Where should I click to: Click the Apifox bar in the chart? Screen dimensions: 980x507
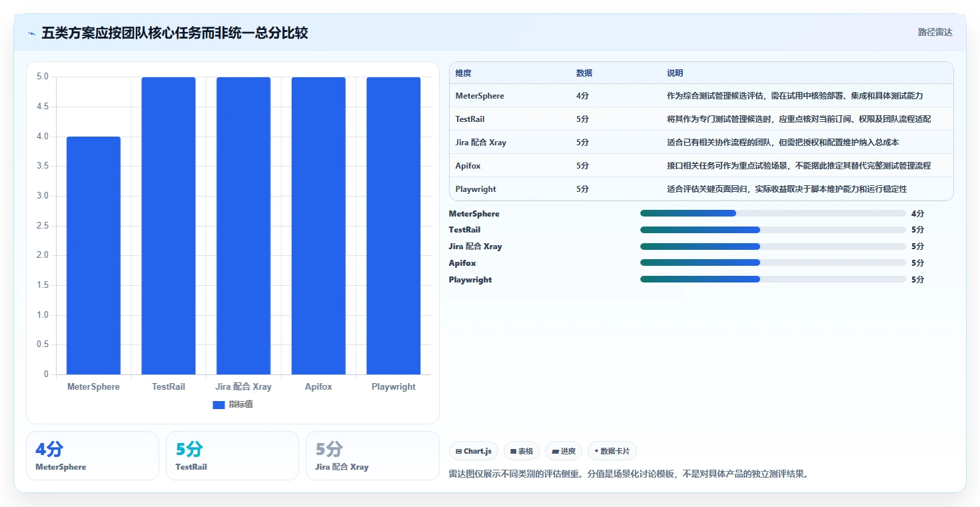click(x=318, y=226)
